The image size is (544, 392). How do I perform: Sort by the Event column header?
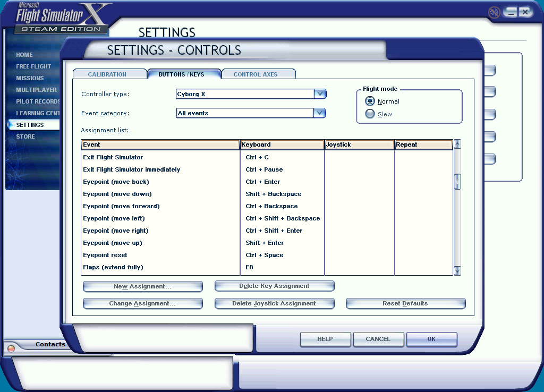(x=160, y=144)
